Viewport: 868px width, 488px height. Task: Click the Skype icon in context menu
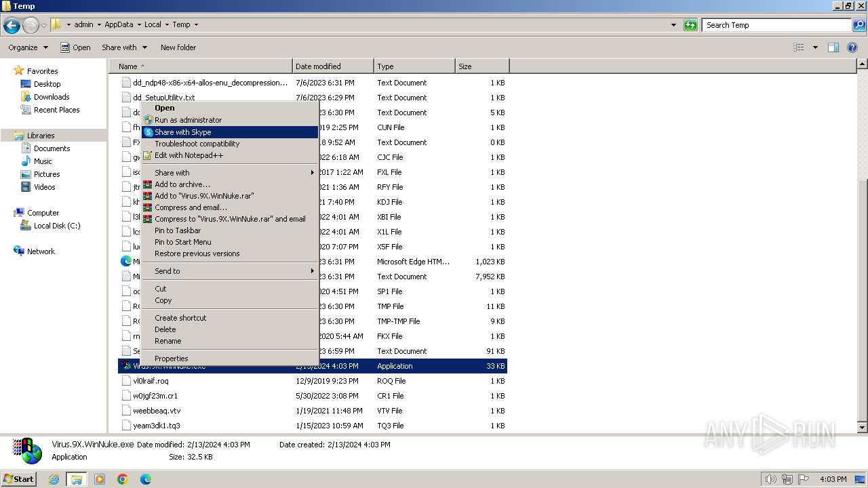pos(148,132)
